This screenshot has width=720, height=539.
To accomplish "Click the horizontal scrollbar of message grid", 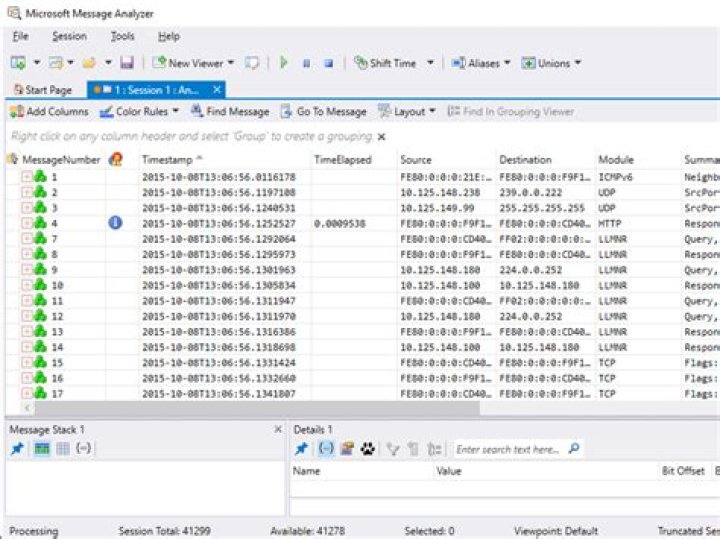I will (257, 407).
